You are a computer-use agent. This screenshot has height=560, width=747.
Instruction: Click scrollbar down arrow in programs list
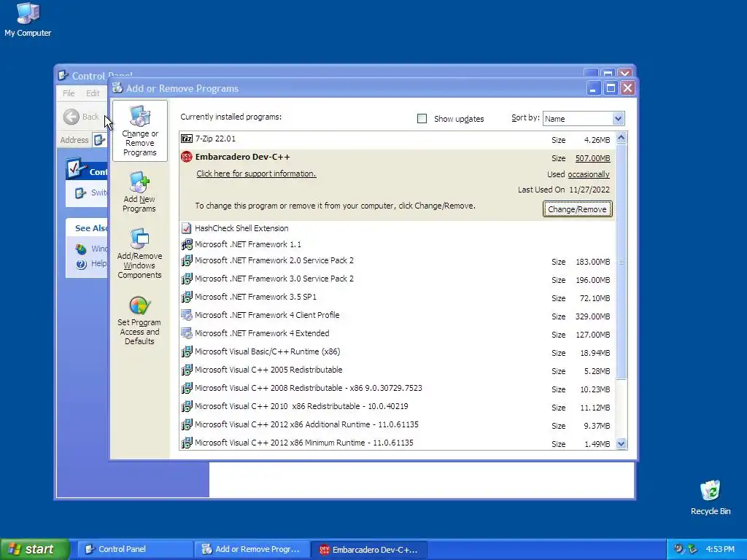(x=622, y=444)
